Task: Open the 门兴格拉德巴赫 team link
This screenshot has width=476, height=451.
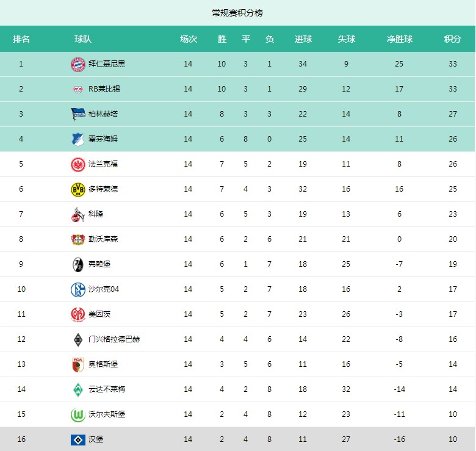Action: [x=114, y=339]
